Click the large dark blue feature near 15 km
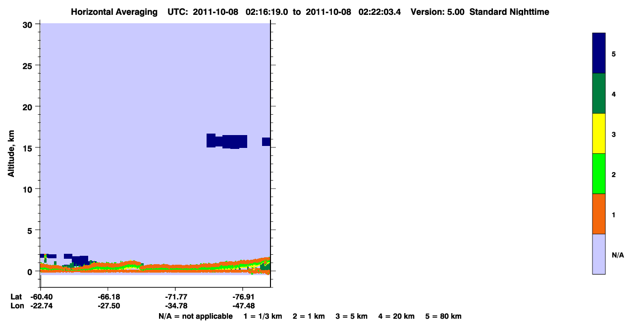Image resolution: width=644 pixels, height=330 pixels. 227,141
